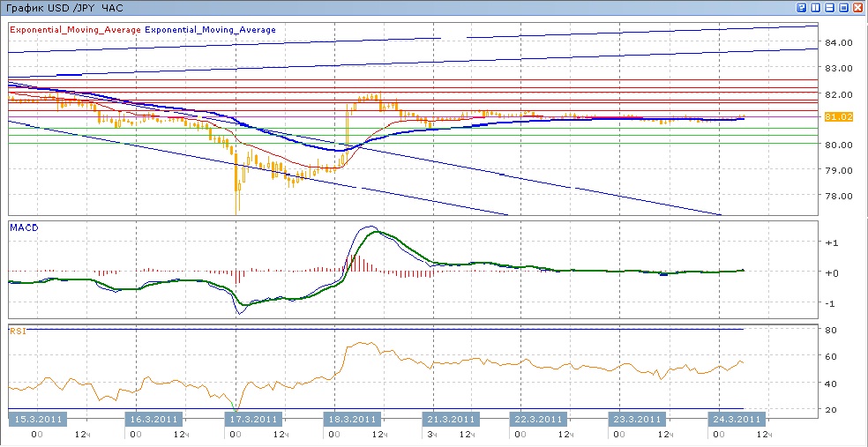Screen dimensions: 868x447
Task: Select the MACD indicator label
Action: click(24, 227)
